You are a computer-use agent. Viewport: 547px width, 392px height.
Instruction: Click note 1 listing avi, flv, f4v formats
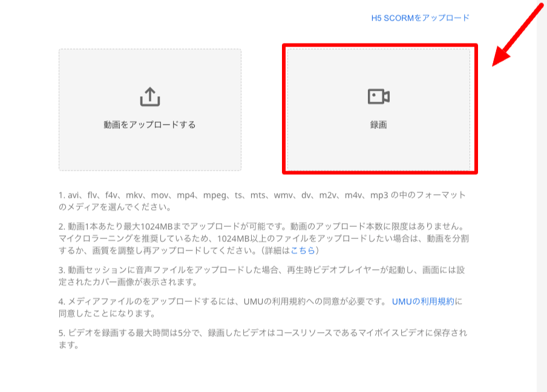263,201
